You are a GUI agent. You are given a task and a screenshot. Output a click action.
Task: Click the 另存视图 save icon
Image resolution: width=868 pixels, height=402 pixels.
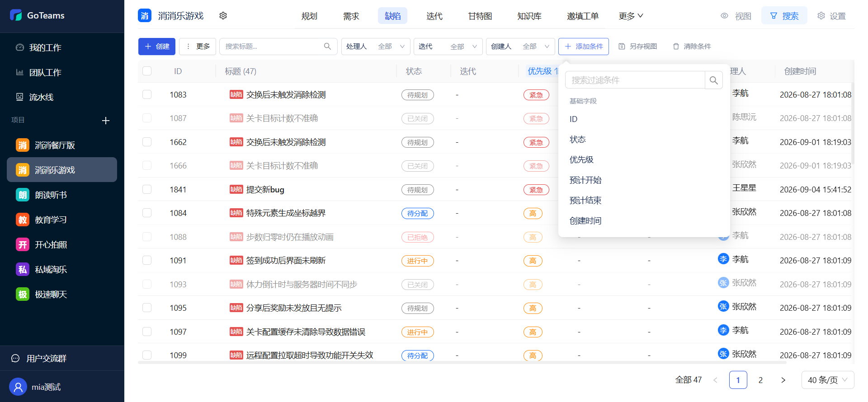pos(622,47)
